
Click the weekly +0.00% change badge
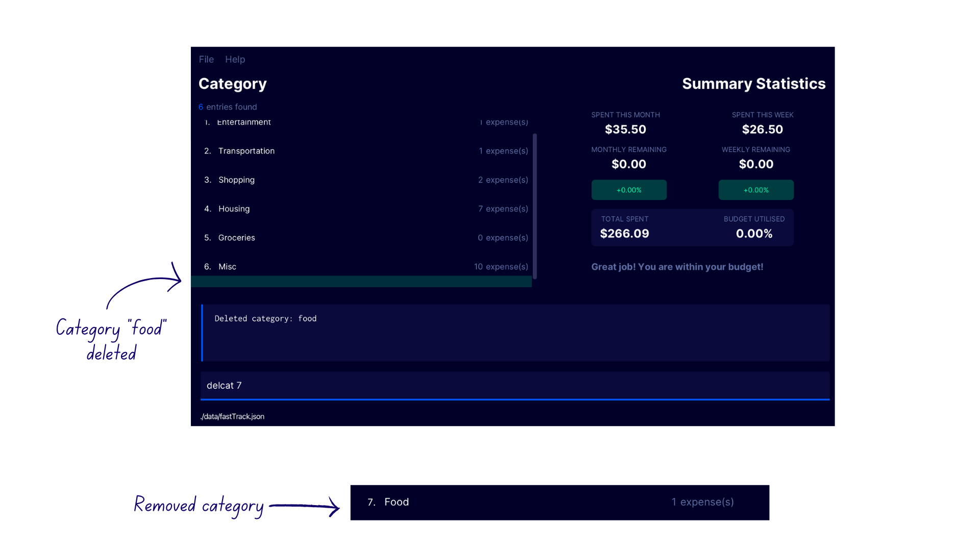coord(756,190)
